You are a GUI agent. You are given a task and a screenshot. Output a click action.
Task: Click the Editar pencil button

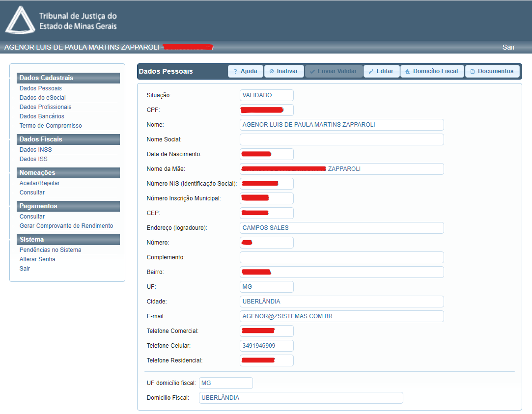pyautogui.click(x=381, y=71)
